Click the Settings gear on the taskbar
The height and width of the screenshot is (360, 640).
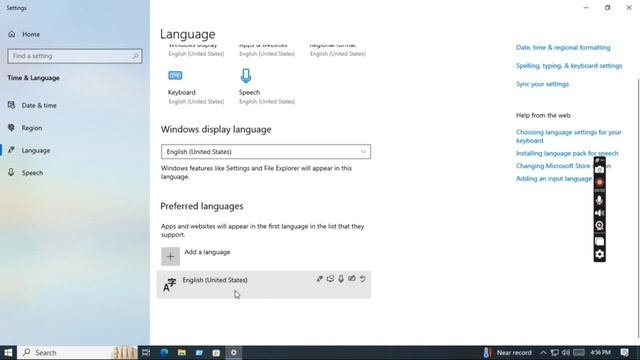(x=233, y=353)
